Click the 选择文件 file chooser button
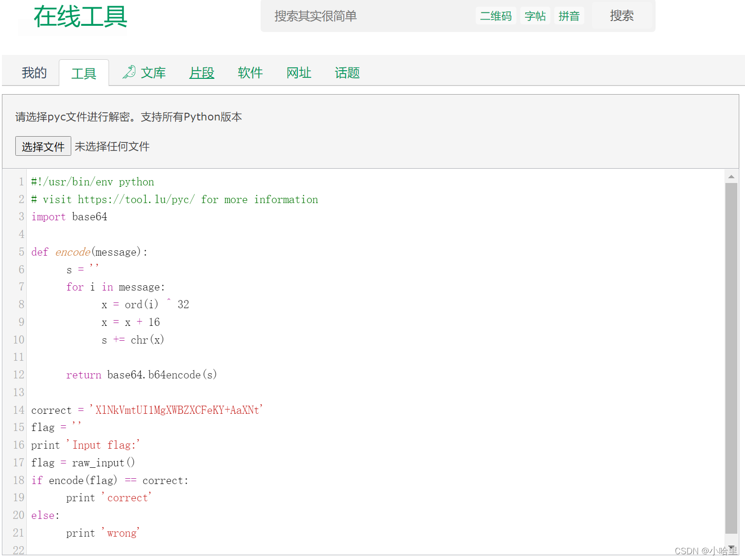The image size is (745, 560). pyautogui.click(x=43, y=146)
